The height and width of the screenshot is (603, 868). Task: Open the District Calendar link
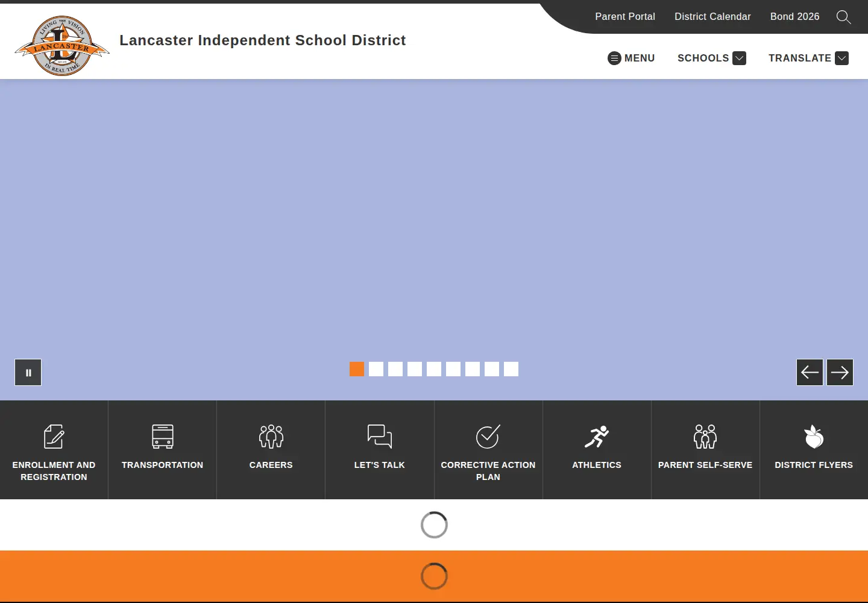[x=712, y=17]
